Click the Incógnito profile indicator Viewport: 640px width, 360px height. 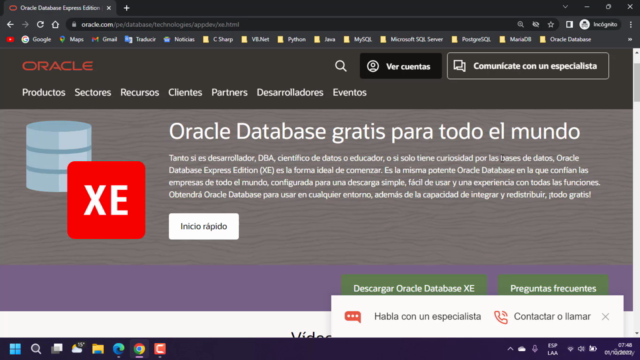pos(599,24)
